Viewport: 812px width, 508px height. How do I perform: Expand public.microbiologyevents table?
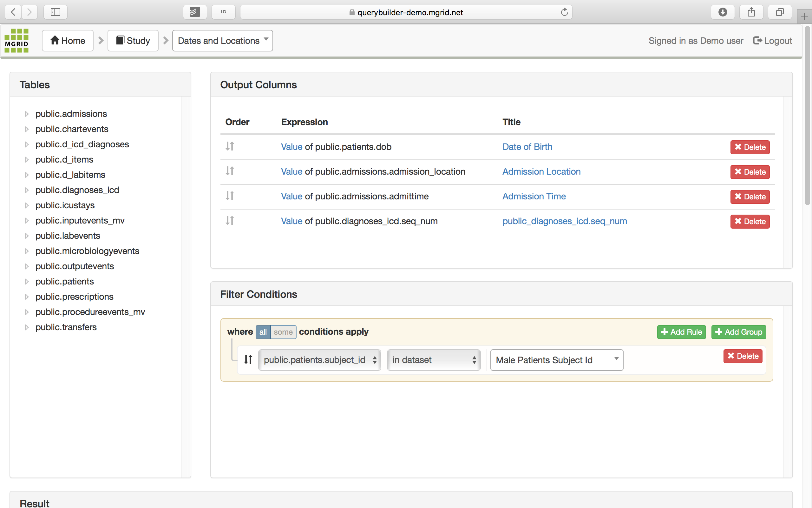[x=27, y=251]
